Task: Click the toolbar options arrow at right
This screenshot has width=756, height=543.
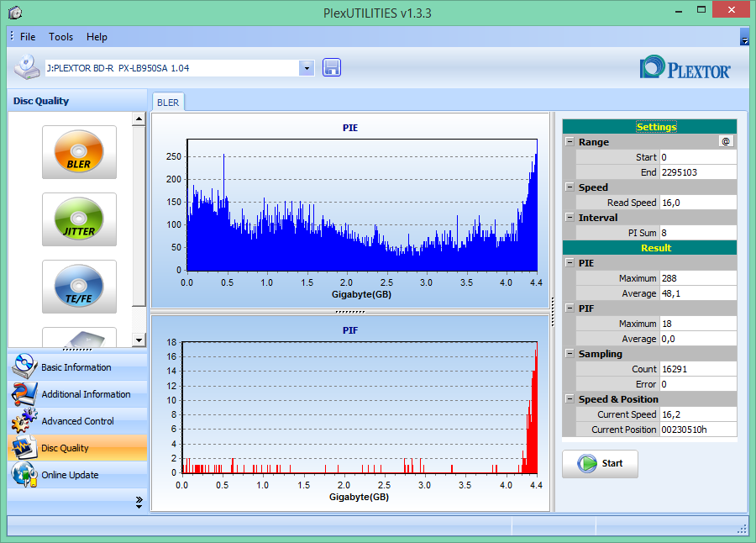Action: 744,37
